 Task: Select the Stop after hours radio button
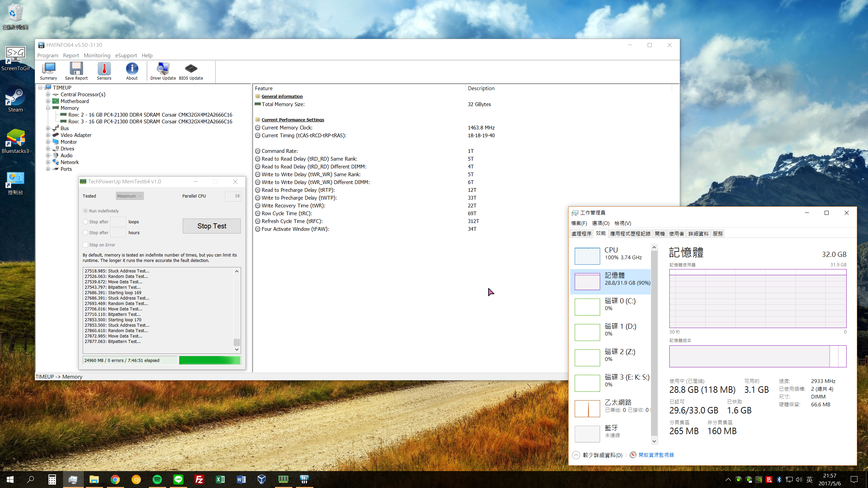tap(85, 232)
